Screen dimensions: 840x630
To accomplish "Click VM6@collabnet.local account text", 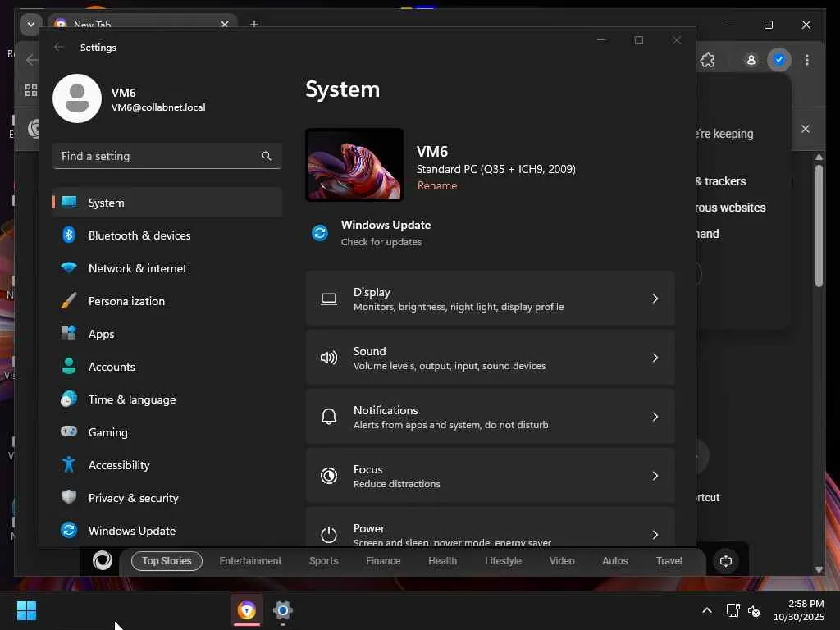I will pyautogui.click(x=158, y=107).
